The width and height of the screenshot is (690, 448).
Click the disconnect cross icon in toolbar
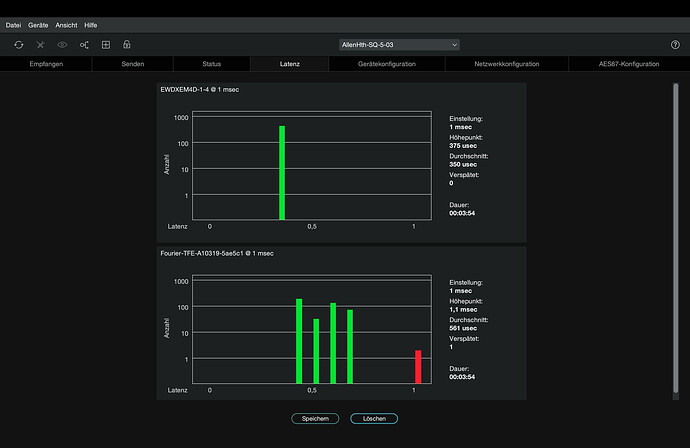tap(40, 45)
